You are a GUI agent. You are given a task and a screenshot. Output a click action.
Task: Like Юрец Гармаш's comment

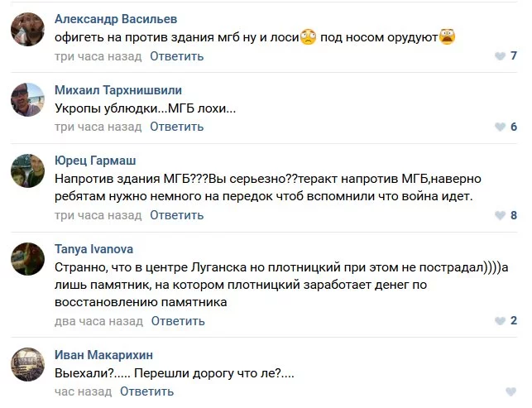(500, 215)
